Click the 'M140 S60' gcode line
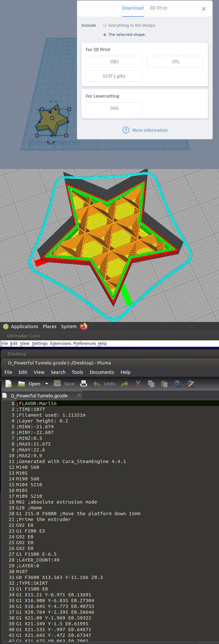Image resolution: width=219 pixels, height=644 pixels. [x=27, y=467]
